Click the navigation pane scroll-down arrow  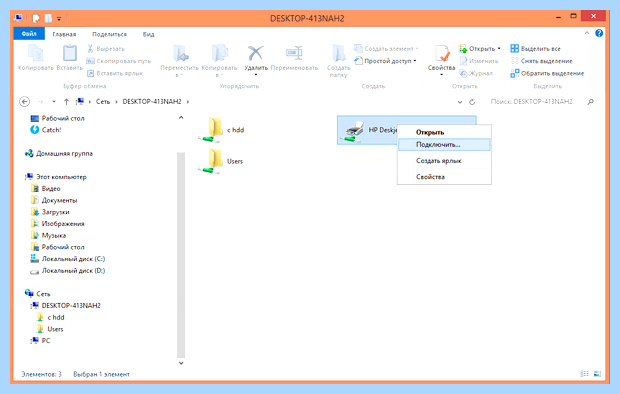pos(181,363)
